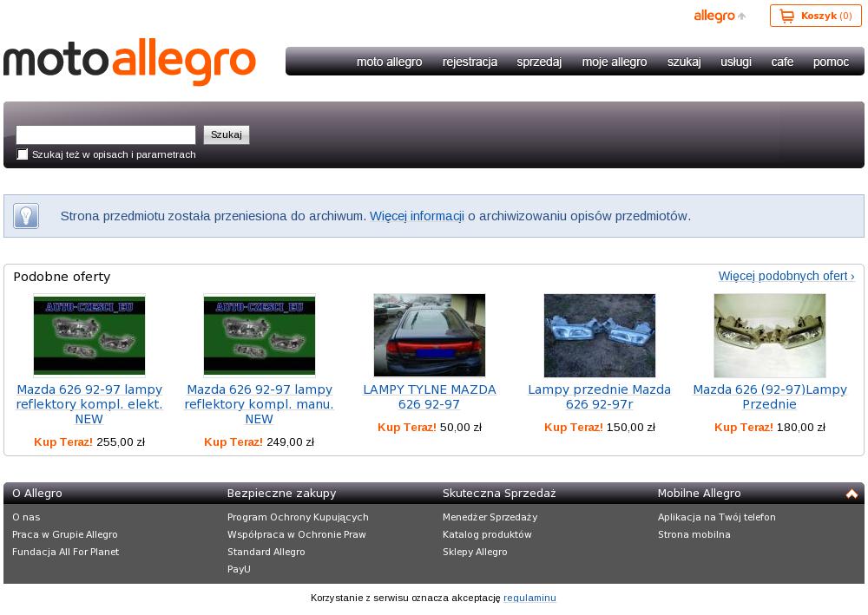
Task: Open 'Więcej podobnych ofert' link
Action: 786,276
